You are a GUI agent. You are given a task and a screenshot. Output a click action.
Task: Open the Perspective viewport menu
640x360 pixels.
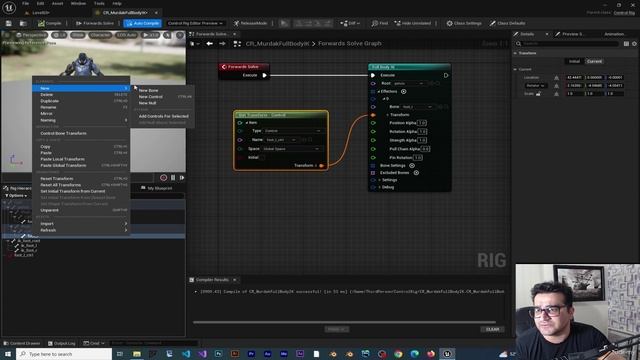tap(32, 35)
